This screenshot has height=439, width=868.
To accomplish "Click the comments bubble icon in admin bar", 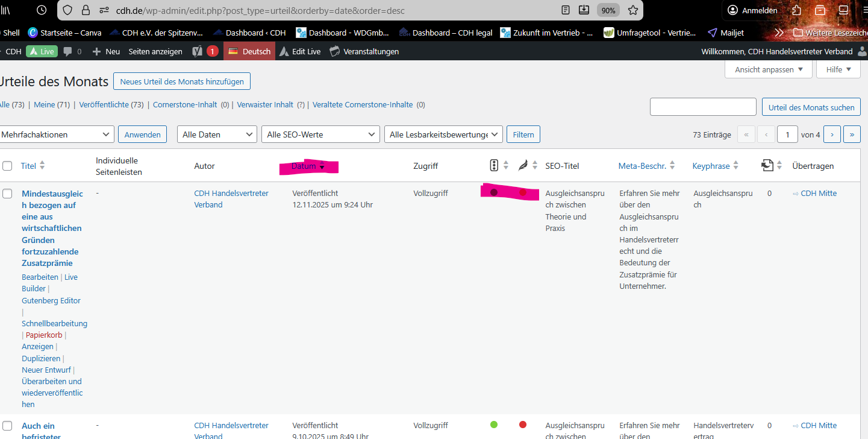I will (69, 51).
